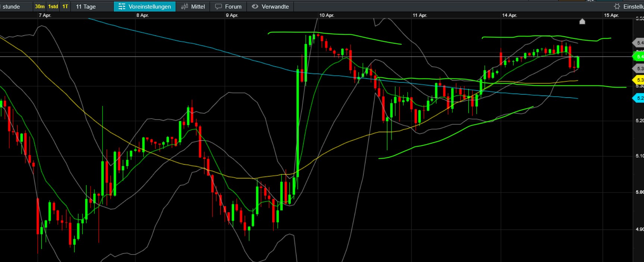
Task: Choose the 1T timeframe
Action: tap(65, 6)
